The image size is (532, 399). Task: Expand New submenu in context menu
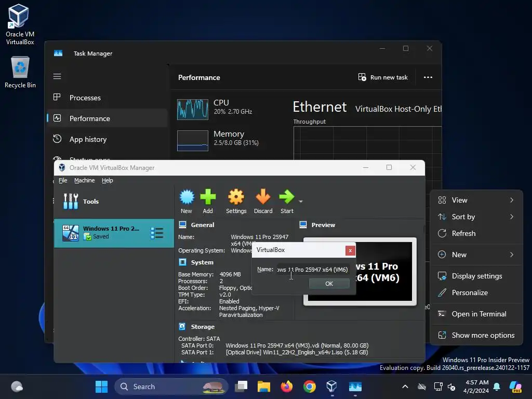pyautogui.click(x=476, y=255)
